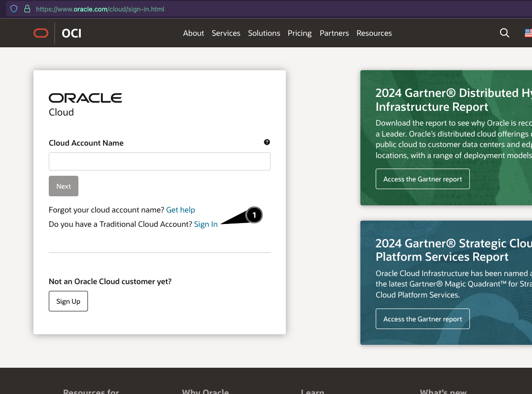Click the Traditional Cloud Account Sign In link
This screenshot has width=532, height=394.
(x=206, y=224)
